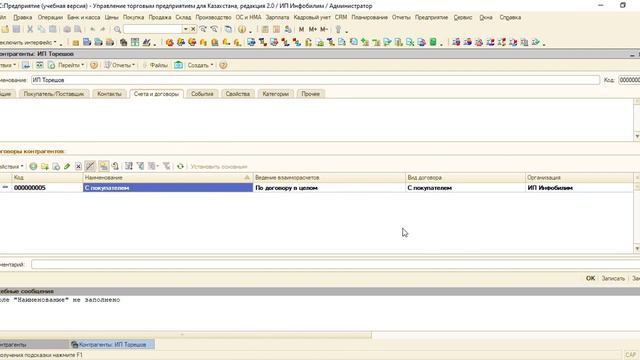The width and height of the screenshot is (640, 360).
Task: Open the Действия dropdown in contracts toolbar
Action: pyautogui.click(x=11, y=166)
